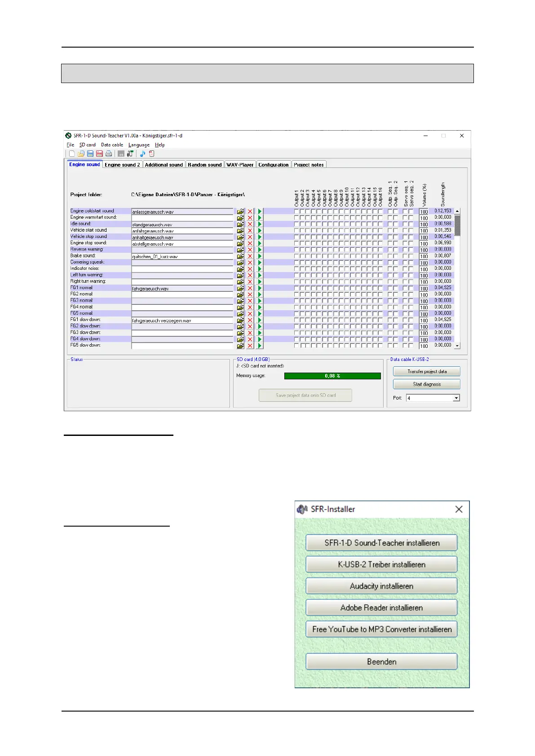Browse file for FG5 slow down row

pos(240,346)
